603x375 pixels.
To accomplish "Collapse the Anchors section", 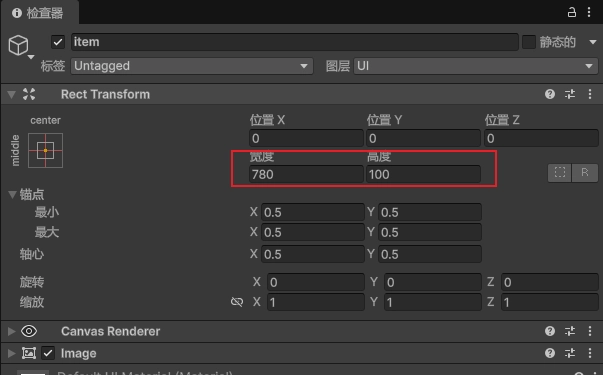I will click(12, 194).
